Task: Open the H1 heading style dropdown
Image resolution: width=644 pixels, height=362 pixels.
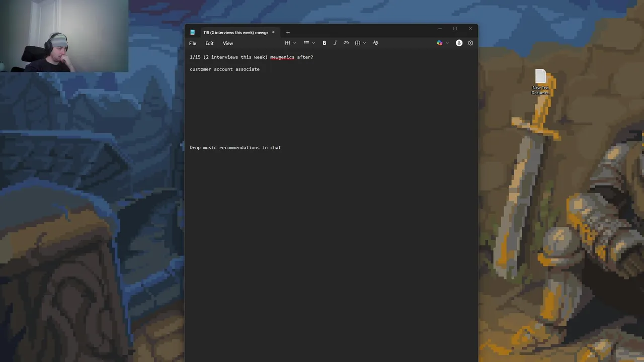Action: click(290, 43)
